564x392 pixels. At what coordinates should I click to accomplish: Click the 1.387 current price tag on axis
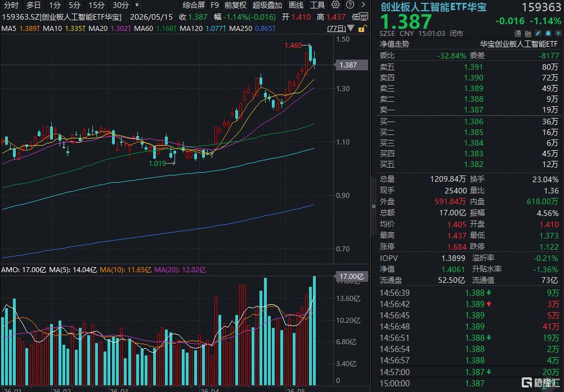tap(351, 65)
